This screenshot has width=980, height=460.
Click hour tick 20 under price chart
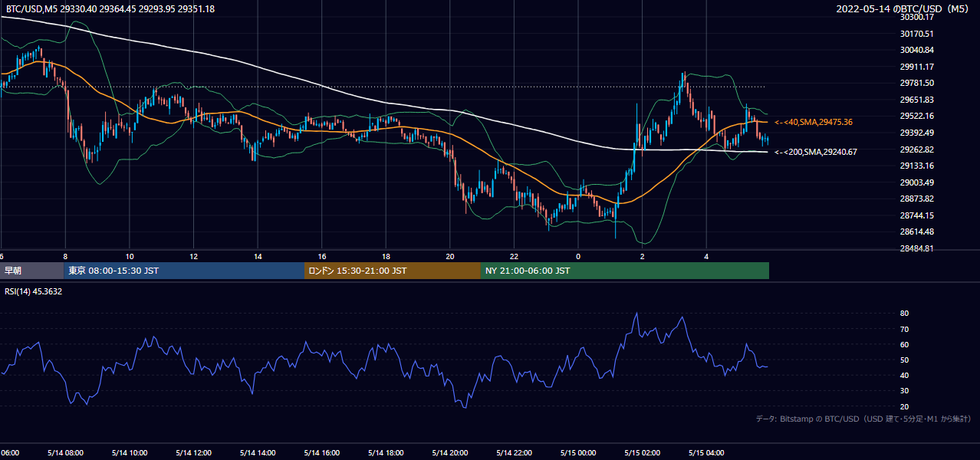point(450,257)
